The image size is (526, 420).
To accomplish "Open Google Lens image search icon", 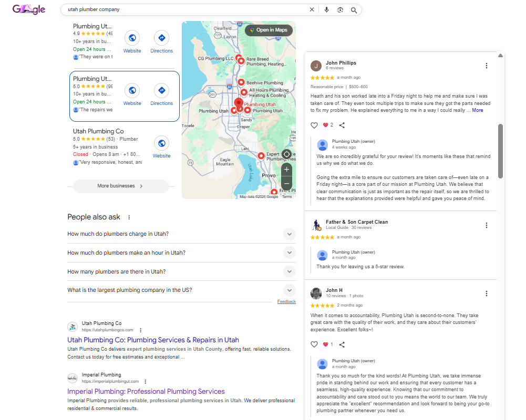I will pos(341,9).
